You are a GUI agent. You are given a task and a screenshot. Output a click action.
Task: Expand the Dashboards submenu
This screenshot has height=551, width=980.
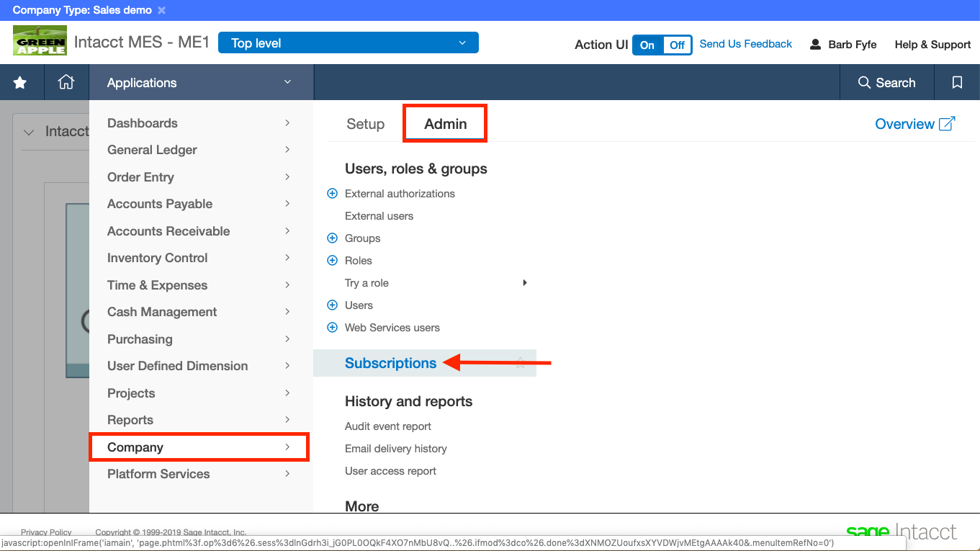click(x=287, y=123)
